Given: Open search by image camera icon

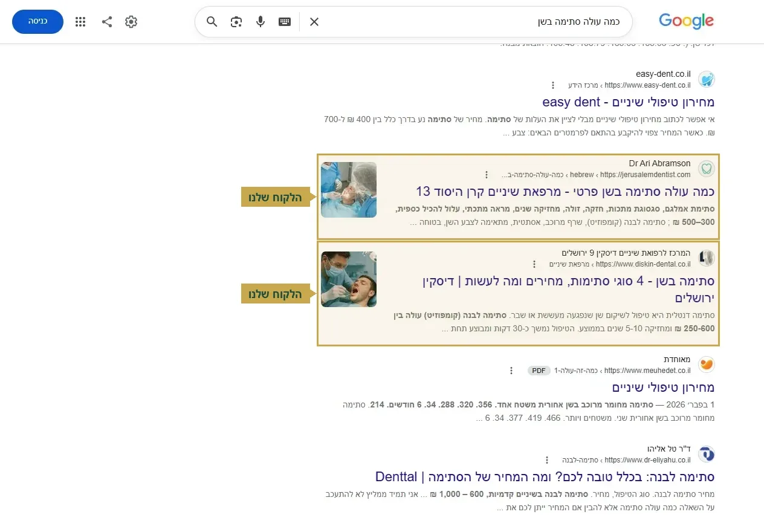Looking at the screenshot, I should 236,22.
